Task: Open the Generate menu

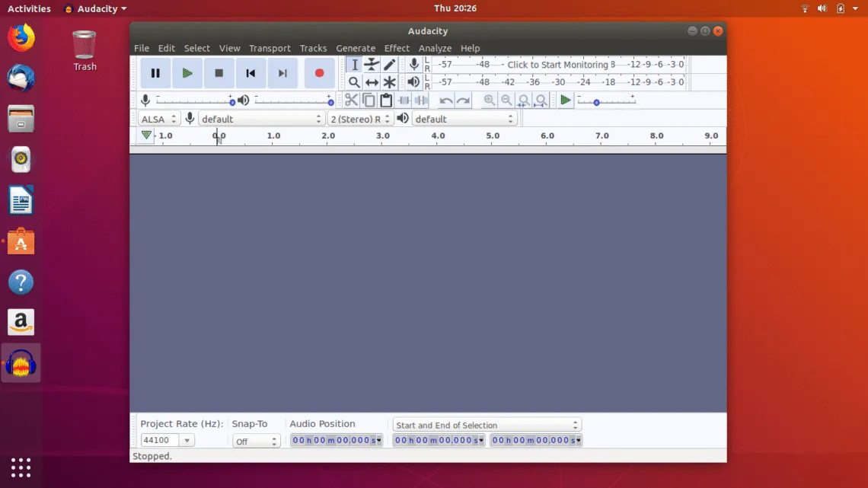Action: pyautogui.click(x=356, y=48)
